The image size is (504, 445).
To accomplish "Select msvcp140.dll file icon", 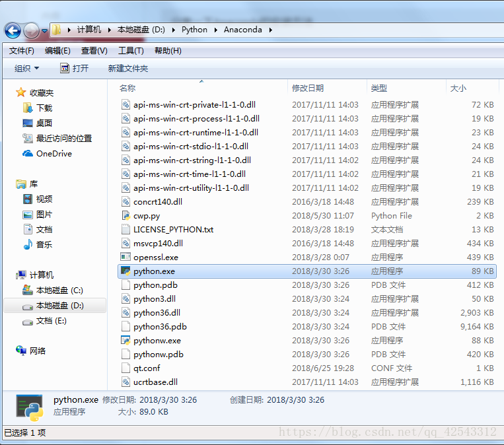I will [126, 243].
